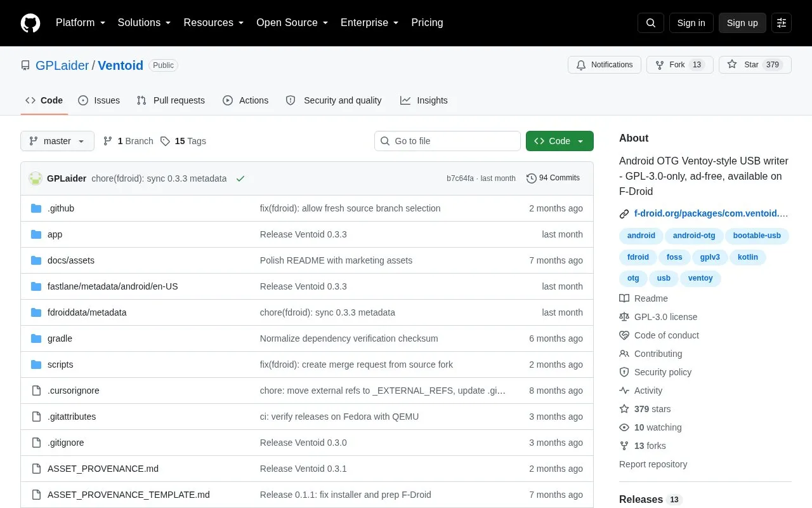Image resolution: width=812 pixels, height=508 pixels.
Task: Open the Readme book icon link
Action: pyautogui.click(x=643, y=298)
